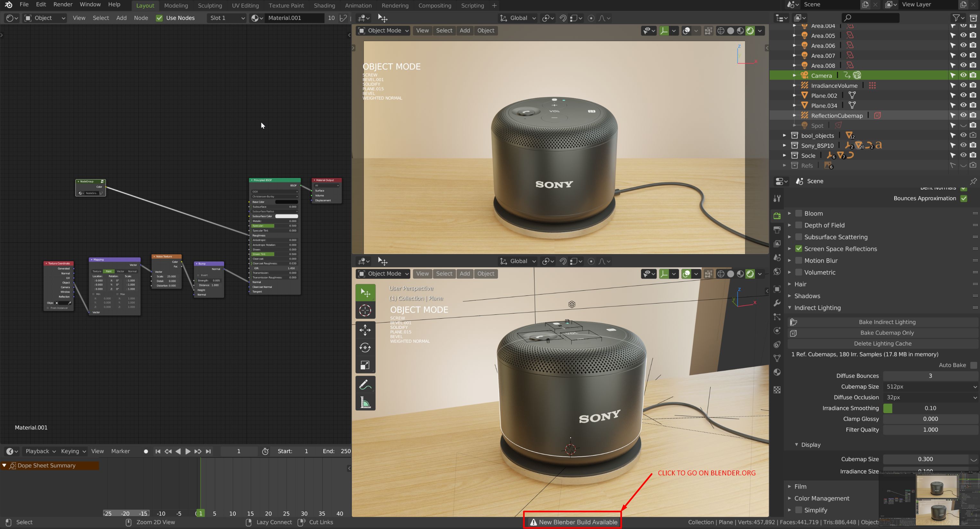The image size is (980, 529).
Task: Open the Output properties printer icon
Action: click(777, 230)
